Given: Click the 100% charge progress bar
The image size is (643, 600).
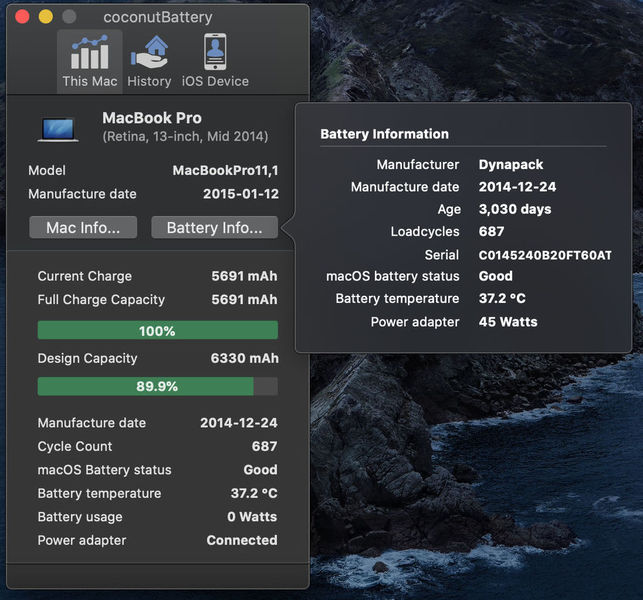Looking at the screenshot, I should tap(157, 331).
